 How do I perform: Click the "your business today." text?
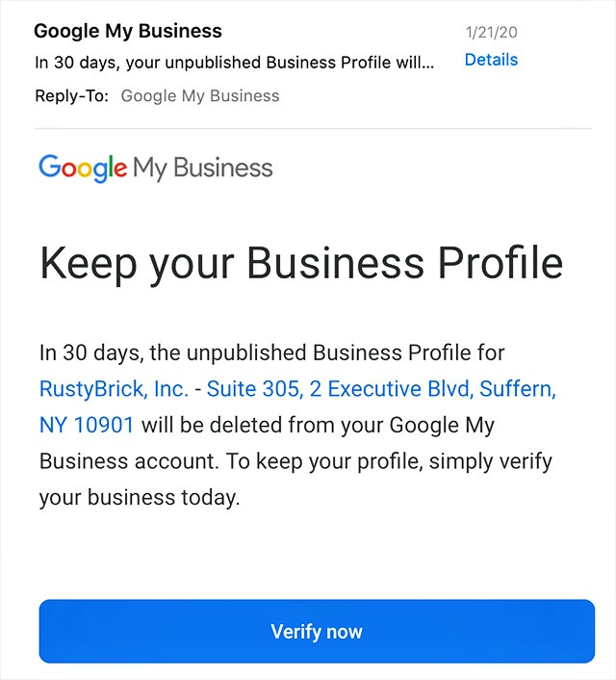point(140,497)
